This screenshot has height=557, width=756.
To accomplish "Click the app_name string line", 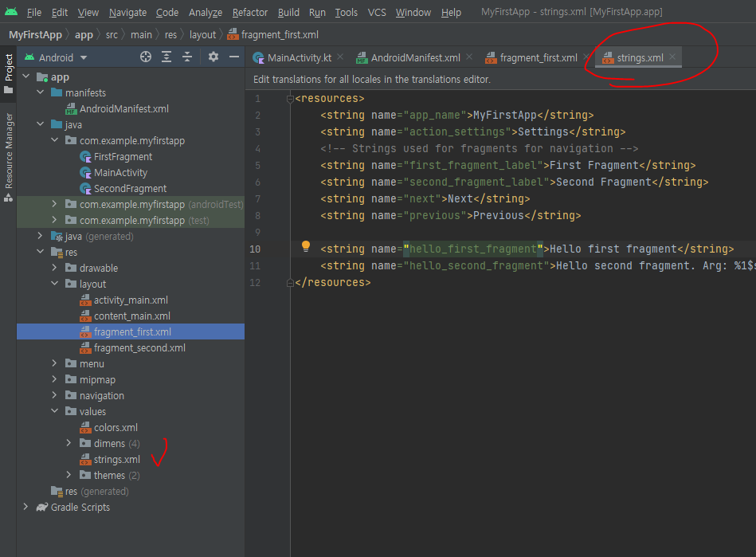I will click(x=456, y=115).
